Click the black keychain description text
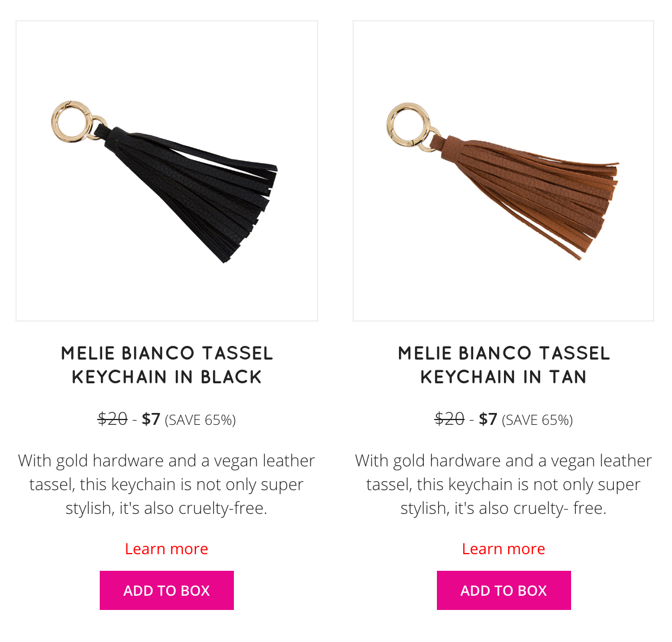This screenshot has width=672, height=642. pyautogui.click(x=167, y=484)
